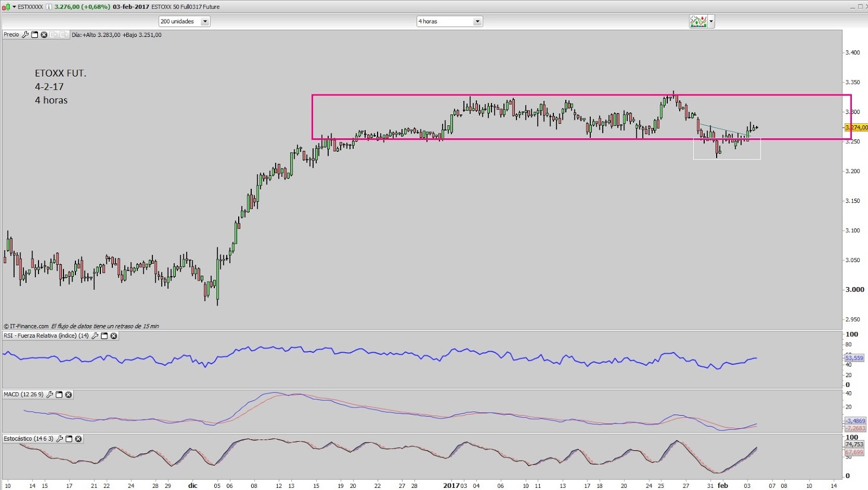Click the -3,4869 MACD value tag

pos(856,421)
